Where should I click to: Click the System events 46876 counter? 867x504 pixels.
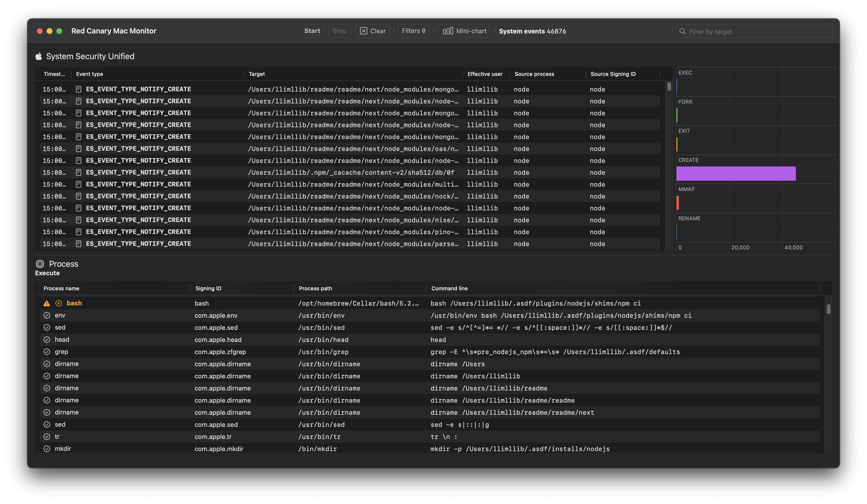(x=532, y=31)
